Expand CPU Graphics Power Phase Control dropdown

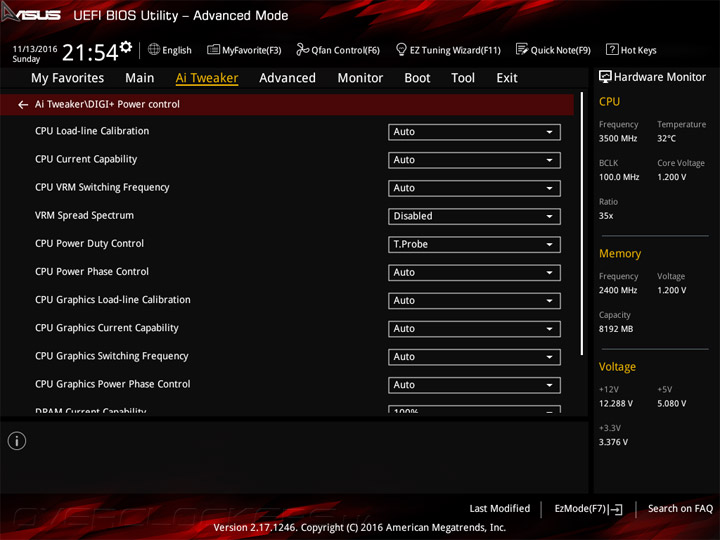(x=474, y=385)
